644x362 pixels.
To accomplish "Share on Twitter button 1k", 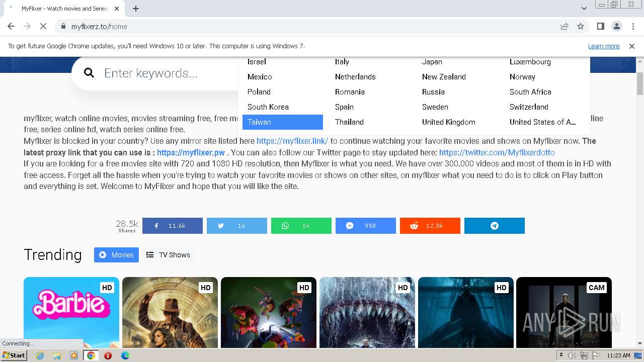I will pos(237,226).
